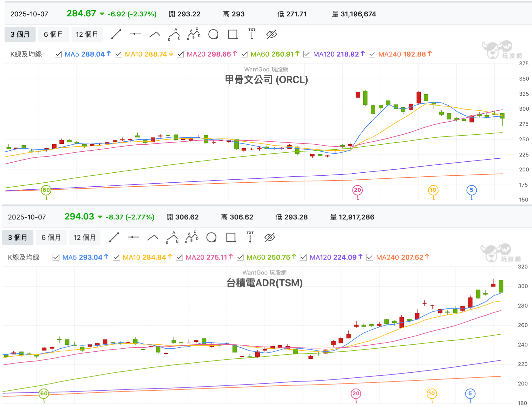Viewport: 532px width, 407px height.
Task: Switch TSM chart to 12 個月 range
Action: click(85, 237)
